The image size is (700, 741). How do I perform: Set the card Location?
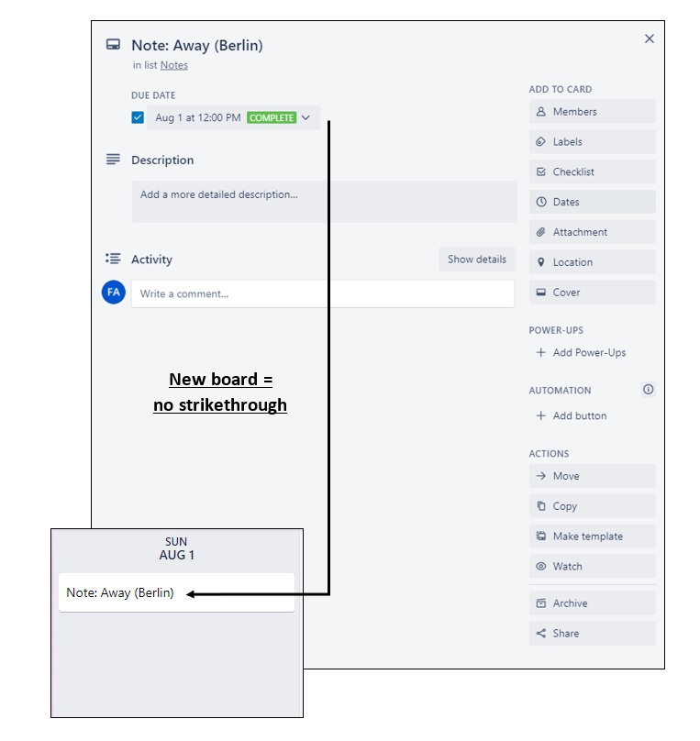pyautogui.click(x=592, y=262)
